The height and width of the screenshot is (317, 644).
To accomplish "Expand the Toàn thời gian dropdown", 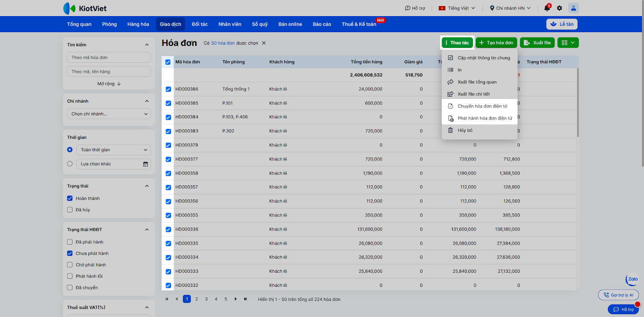I will click(114, 150).
